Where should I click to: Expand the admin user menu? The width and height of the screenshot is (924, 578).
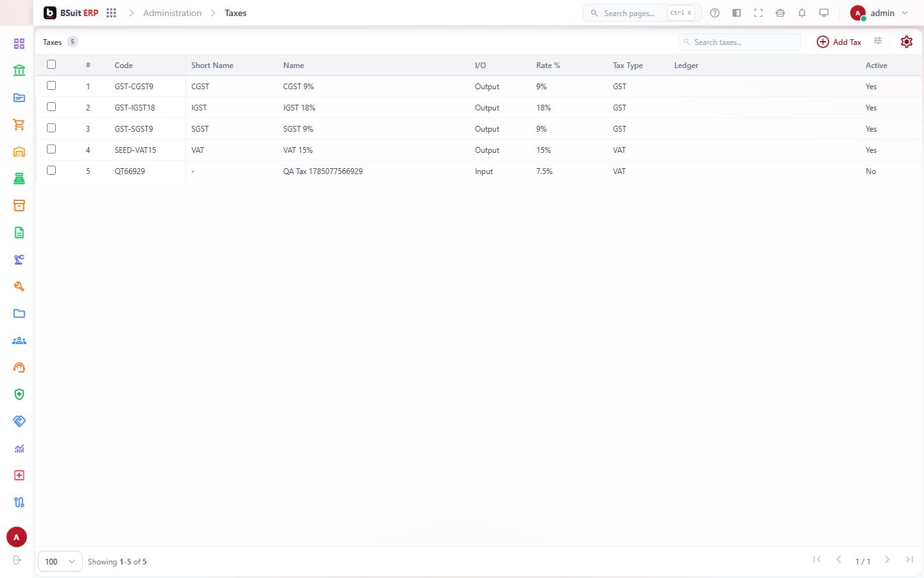879,13
